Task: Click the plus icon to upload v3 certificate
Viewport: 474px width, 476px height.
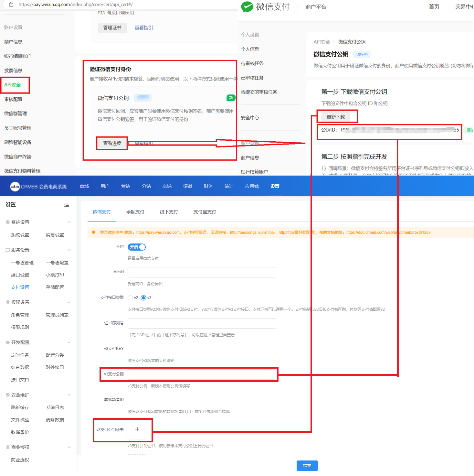Action: (137, 429)
